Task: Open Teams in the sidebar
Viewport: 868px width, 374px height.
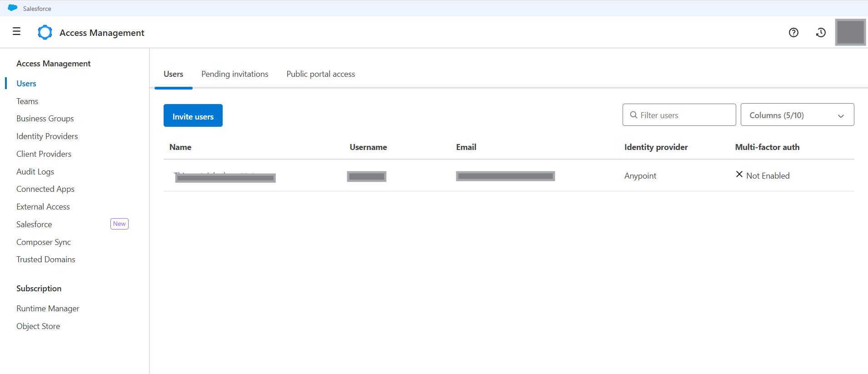Action: (x=27, y=101)
